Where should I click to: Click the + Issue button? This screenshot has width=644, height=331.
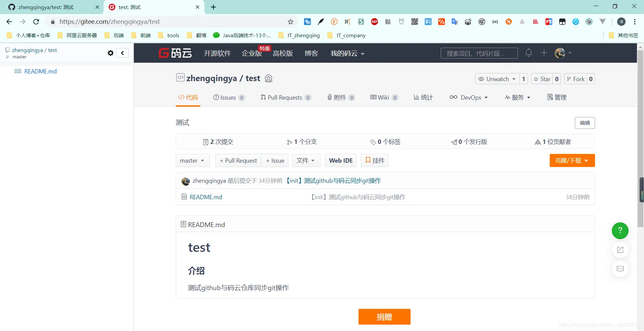pos(275,161)
